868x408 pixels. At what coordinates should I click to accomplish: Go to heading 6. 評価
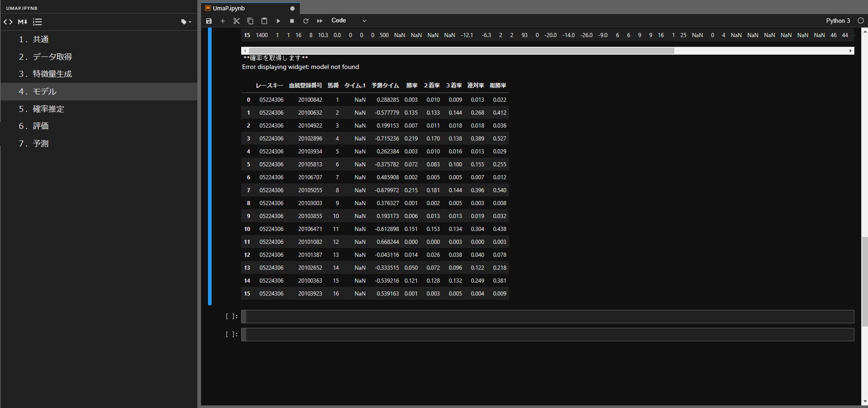(x=99, y=126)
